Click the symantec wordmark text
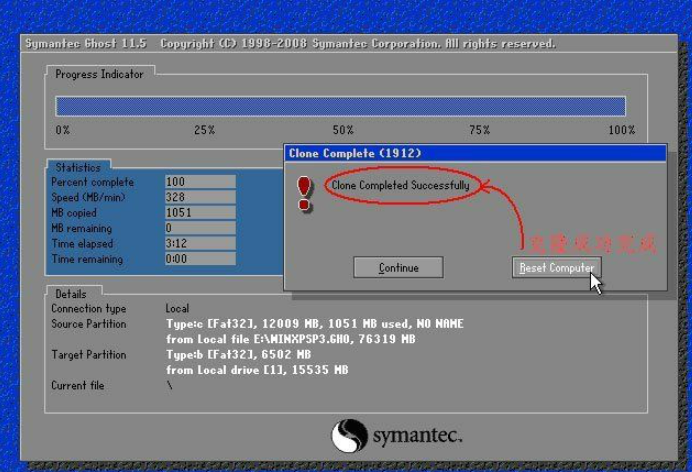This screenshot has width=692, height=472. (x=417, y=436)
